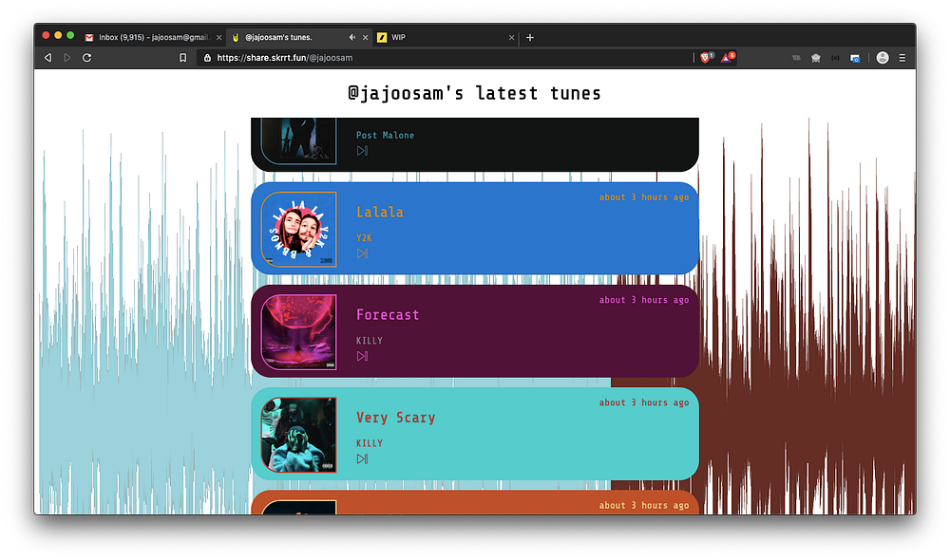Click the blue camera extension icon
The height and width of the screenshot is (560, 950).
coord(855,58)
